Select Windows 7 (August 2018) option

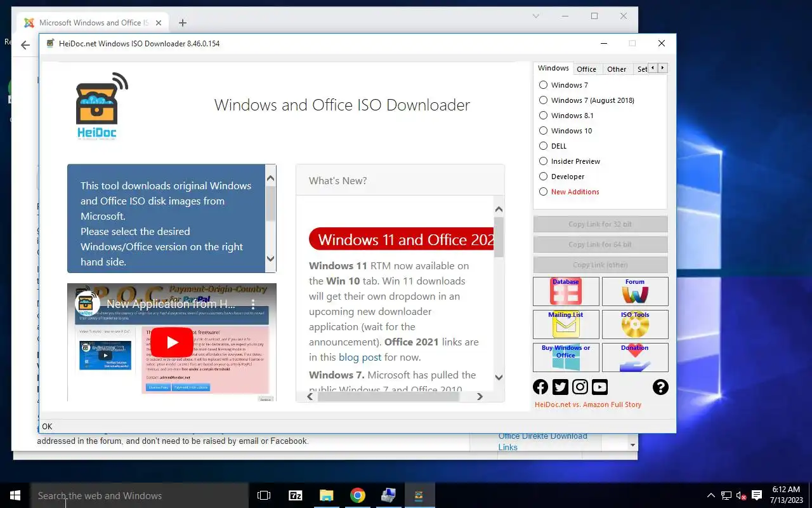[x=586, y=100]
